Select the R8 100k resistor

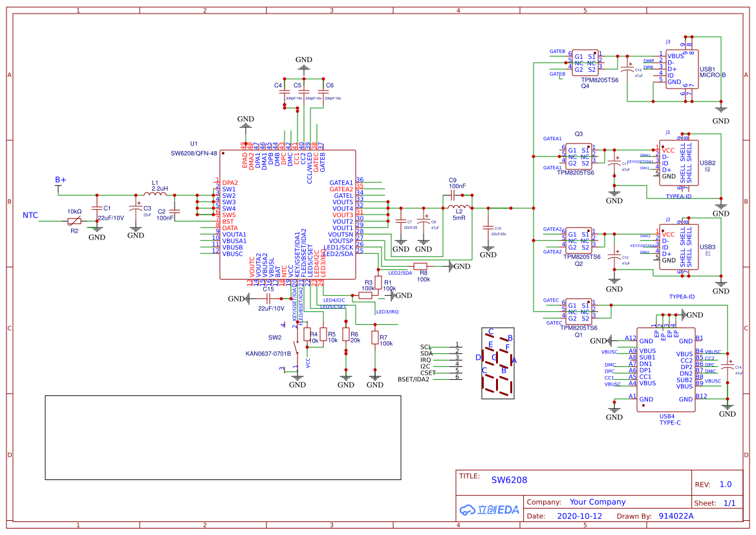point(420,266)
